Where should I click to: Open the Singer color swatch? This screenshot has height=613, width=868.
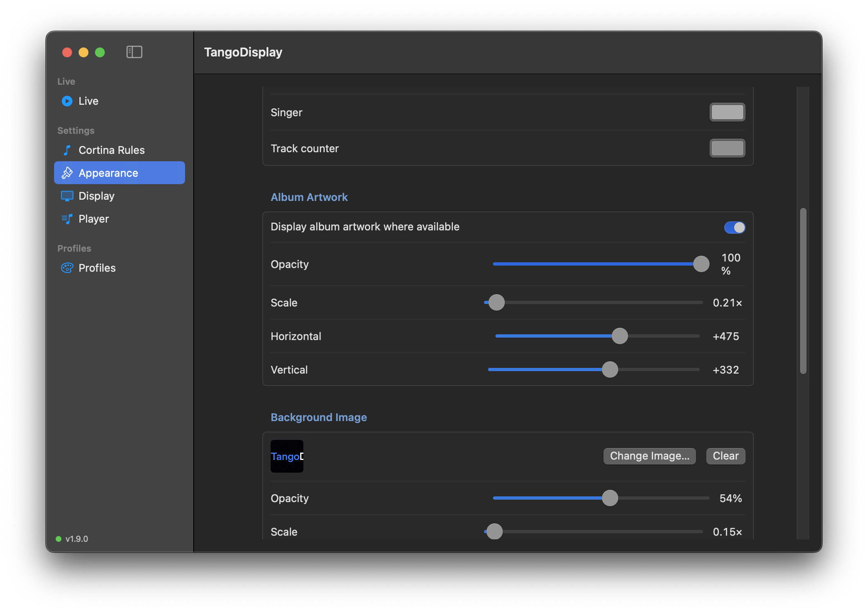click(727, 112)
